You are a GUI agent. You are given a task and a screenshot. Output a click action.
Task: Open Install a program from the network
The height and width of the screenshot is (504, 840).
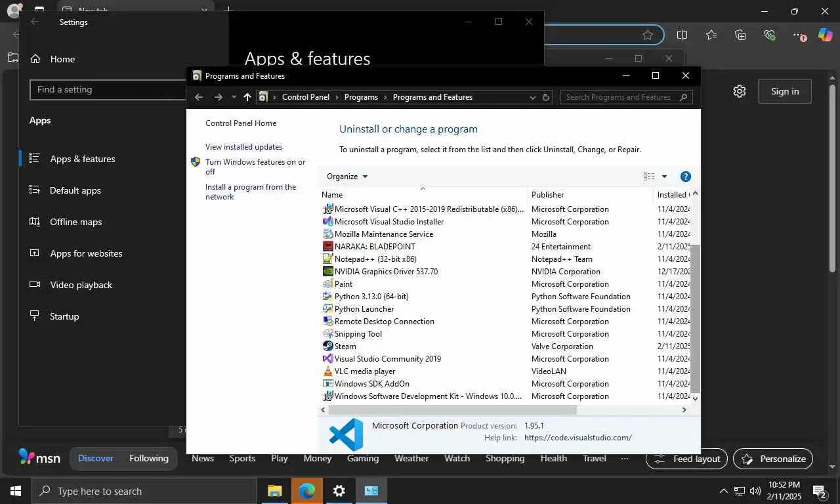[251, 192]
